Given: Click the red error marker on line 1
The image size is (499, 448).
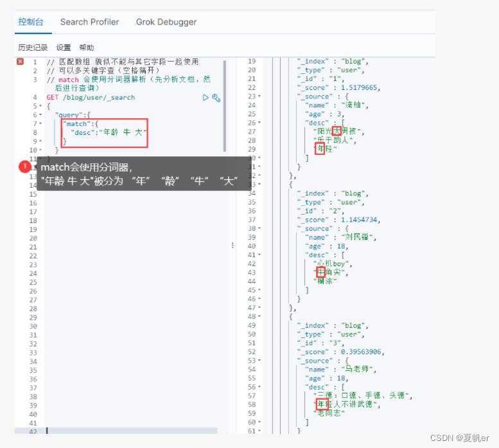Looking at the screenshot, I should point(20,62).
